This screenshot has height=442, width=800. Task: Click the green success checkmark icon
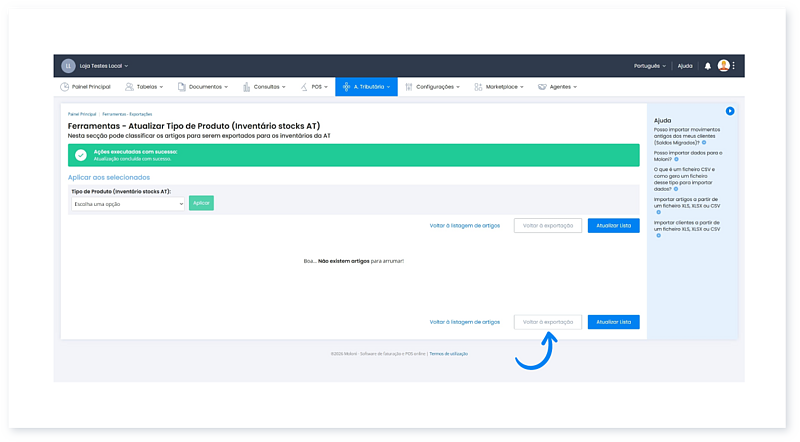click(81, 155)
